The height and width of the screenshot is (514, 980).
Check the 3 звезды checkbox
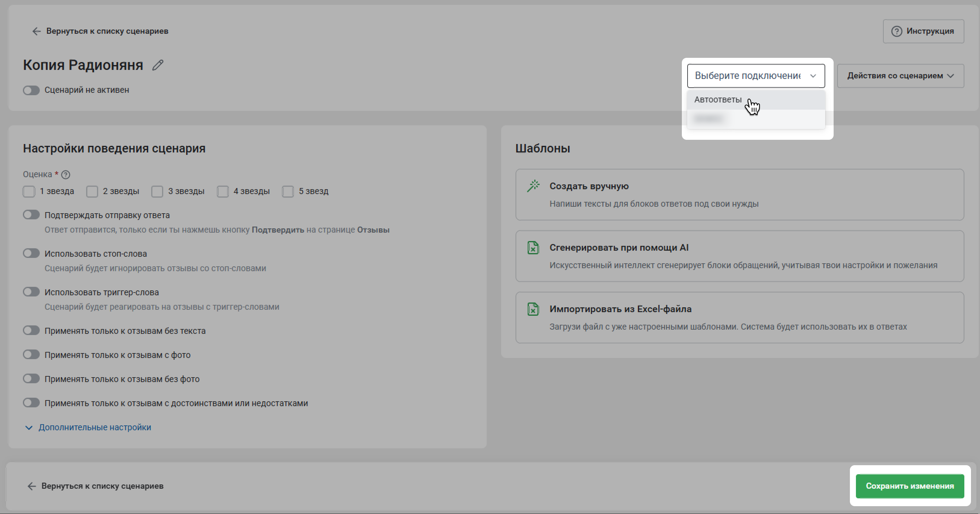pyautogui.click(x=157, y=191)
